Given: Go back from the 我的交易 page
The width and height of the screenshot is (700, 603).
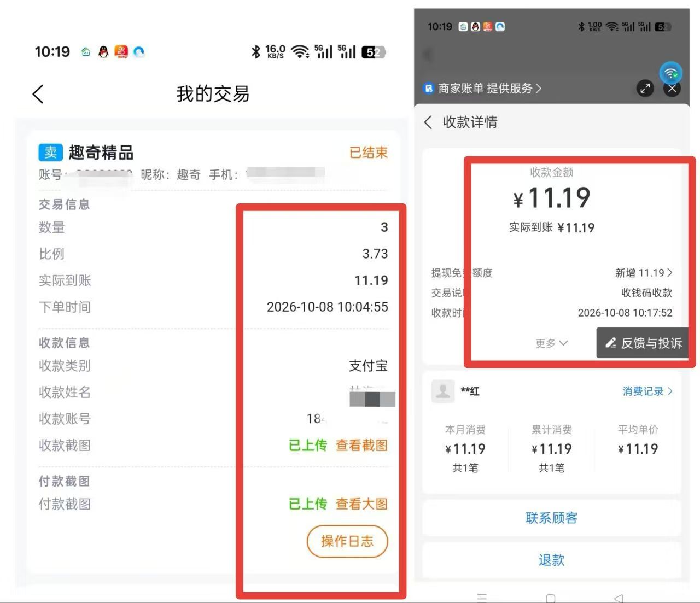Looking at the screenshot, I should pos(38,94).
